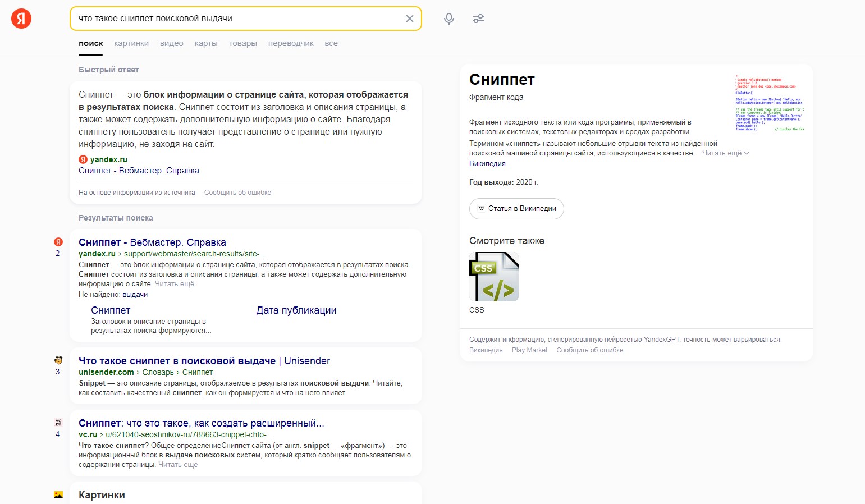Screen dimensions: 865x504
Task: Open yandex.ru source in quick answer
Action: click(109, 159)
